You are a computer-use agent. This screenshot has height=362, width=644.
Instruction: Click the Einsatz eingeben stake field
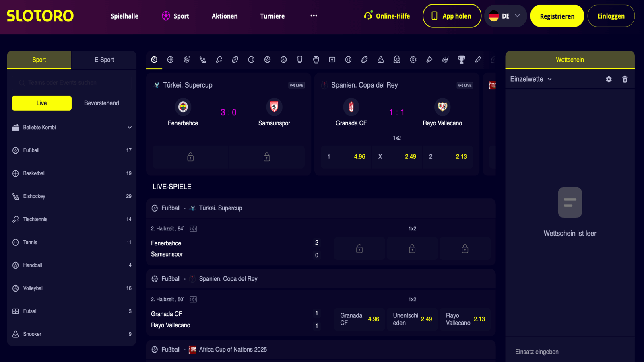570,352
